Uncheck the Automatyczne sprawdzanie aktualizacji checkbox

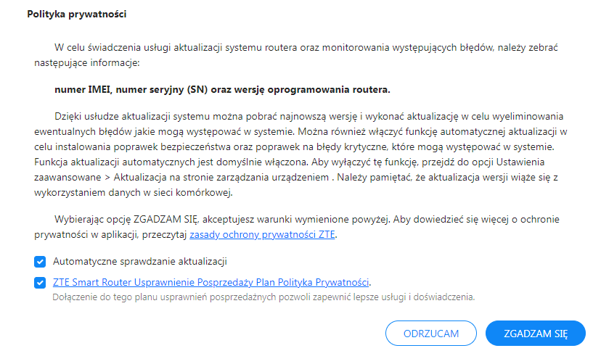pyautogui.click(x=40, y=262)
